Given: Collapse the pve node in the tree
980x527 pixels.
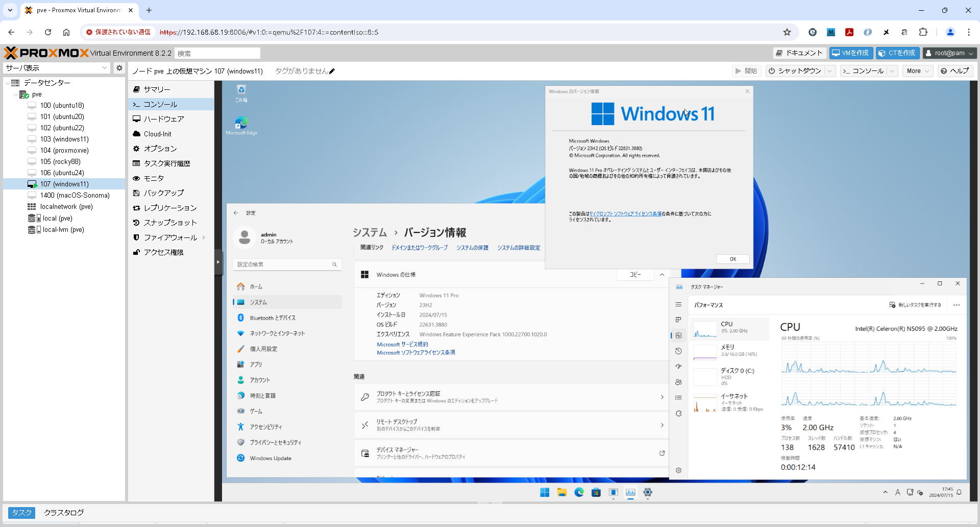Looking at the screenshot, I should (x=15, y=94).
